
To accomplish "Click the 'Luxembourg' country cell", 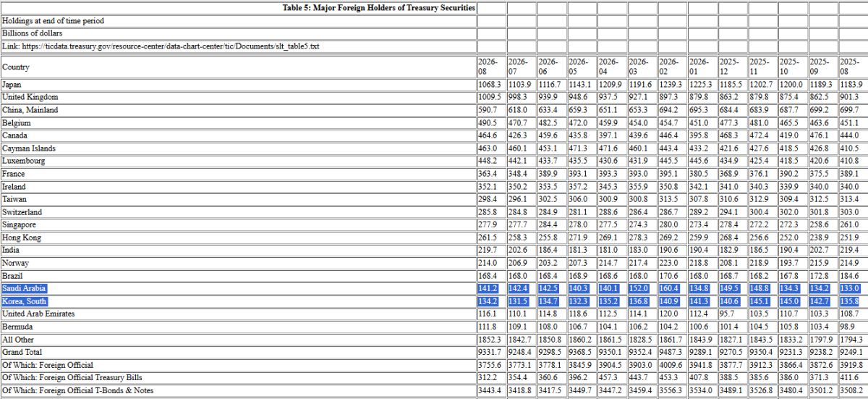I will point(238,161).
